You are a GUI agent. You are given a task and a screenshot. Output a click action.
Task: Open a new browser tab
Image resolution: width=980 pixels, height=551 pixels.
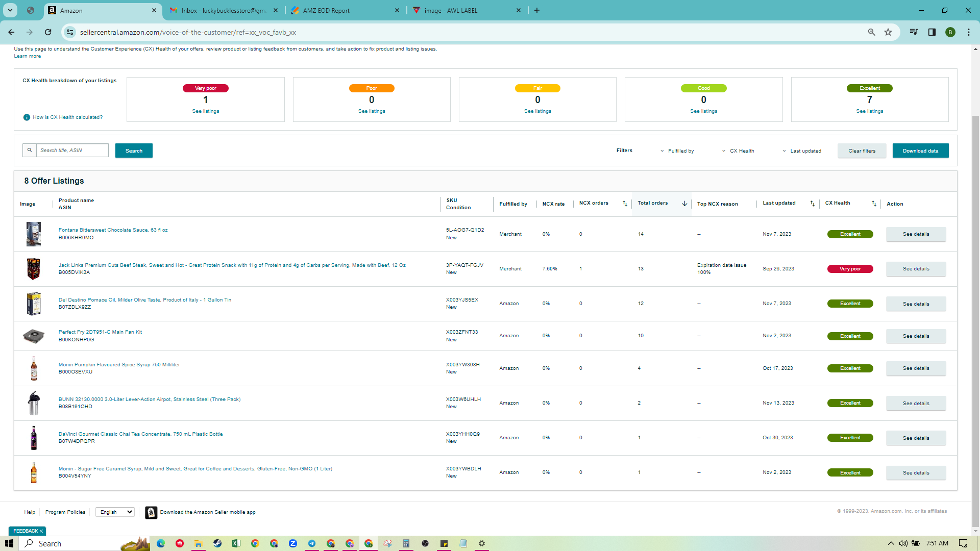(x=537, y=10)
